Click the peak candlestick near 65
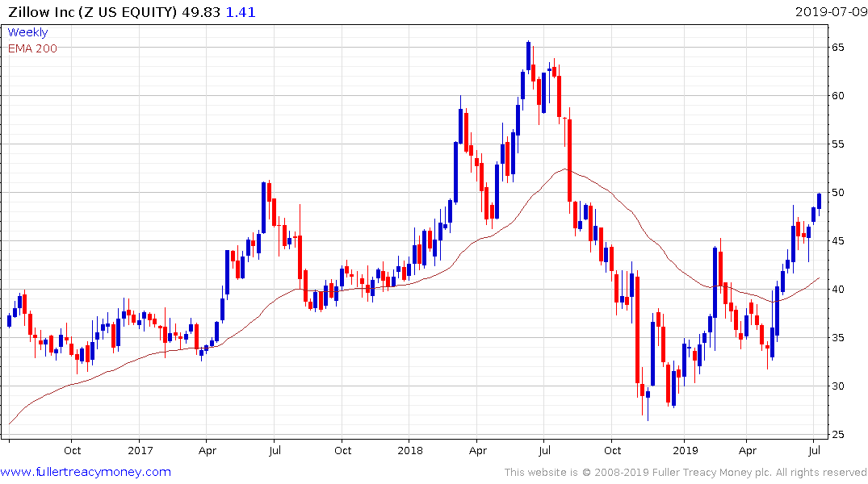Image resolution: width=868 pixels, height=484 pixels. point(528,56)
